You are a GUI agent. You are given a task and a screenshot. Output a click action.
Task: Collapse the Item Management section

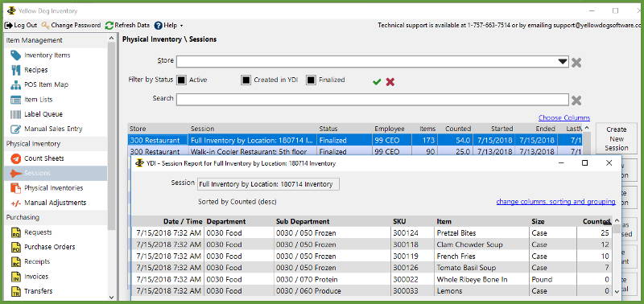(56, 40)
